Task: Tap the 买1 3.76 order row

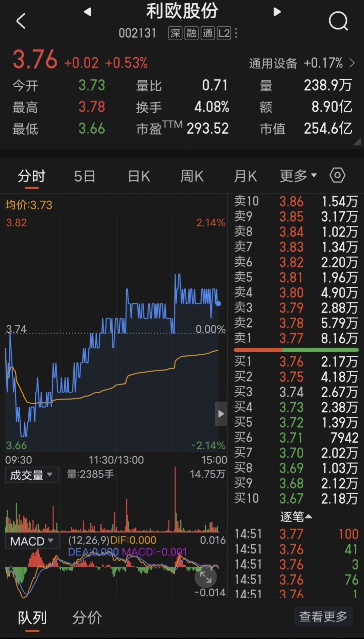Action: click(296, 362)
